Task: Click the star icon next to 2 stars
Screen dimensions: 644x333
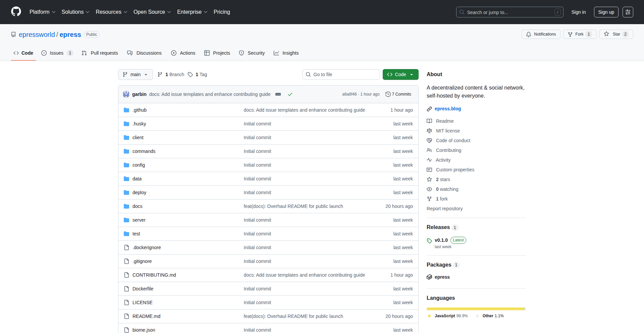Action: [429, 179]
